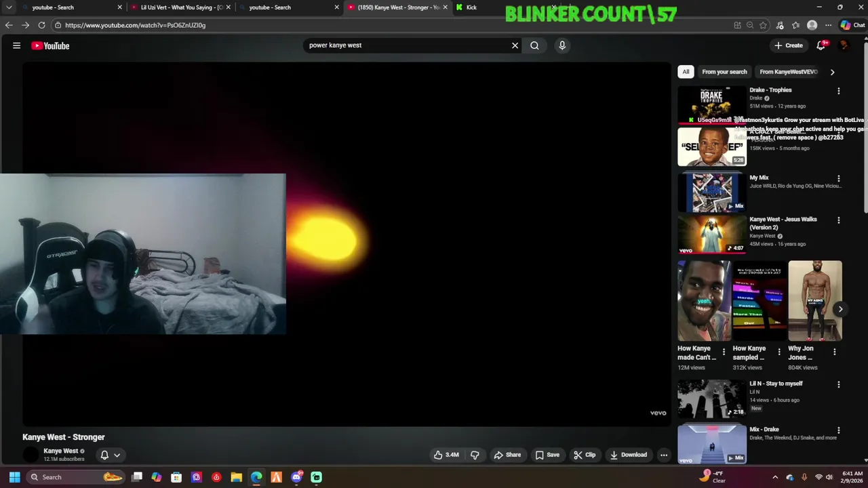Image resolution: width=868 pixels, height=488 pixels.
Task: Open Microsoft Store from taskbar
Action: tap(176, 477)
